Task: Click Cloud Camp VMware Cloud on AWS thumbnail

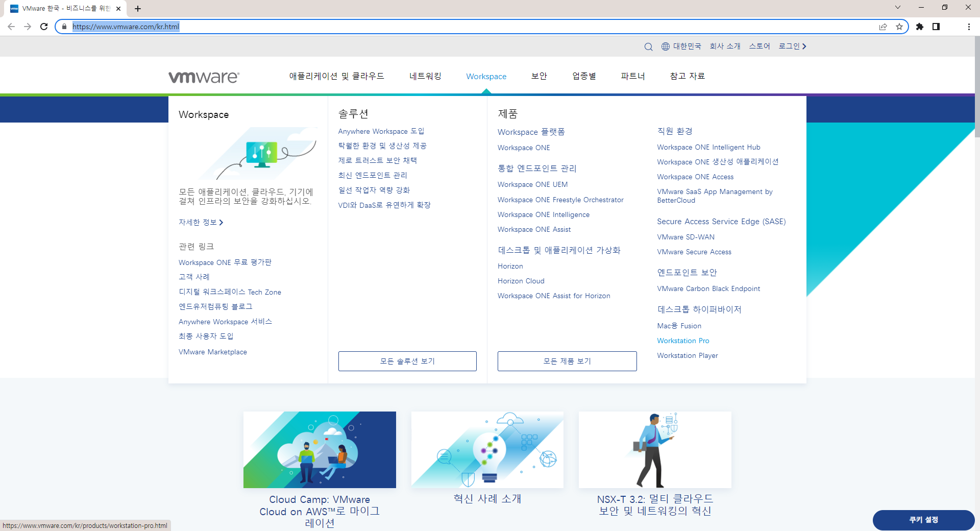Action: coord(320,450)
